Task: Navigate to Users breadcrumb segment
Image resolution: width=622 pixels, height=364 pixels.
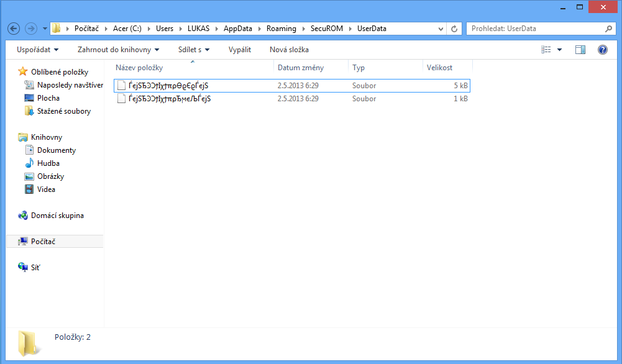Action: pyautogui.click(x=165, y=29)
